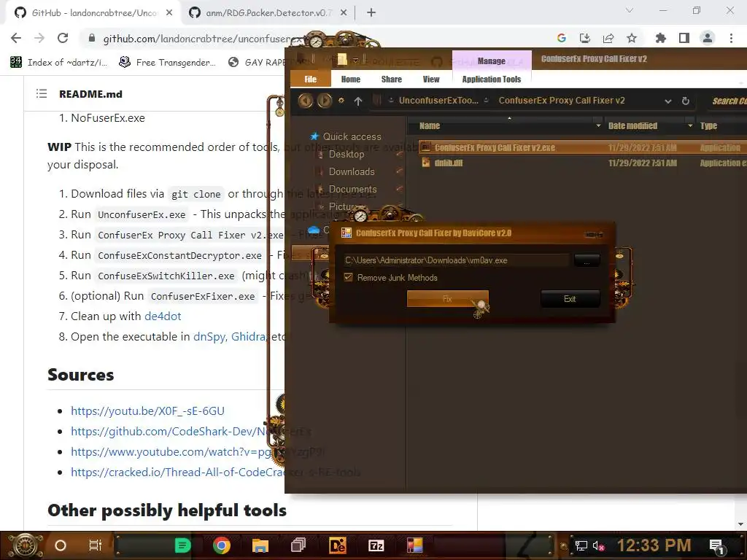The image size is (747, 560).
Task: Click the Chrome back arrow
Action: 16,38
